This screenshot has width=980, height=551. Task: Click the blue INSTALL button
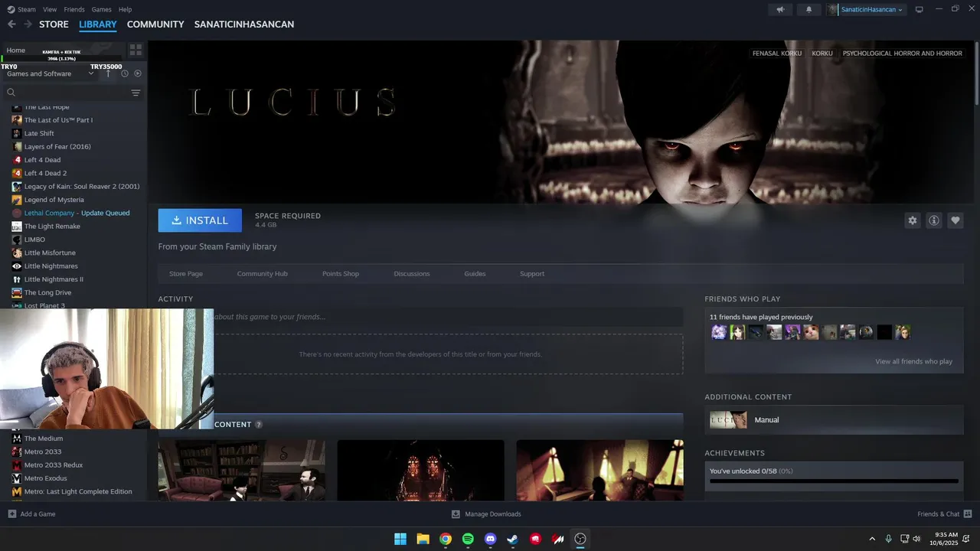tap(200, 220)
